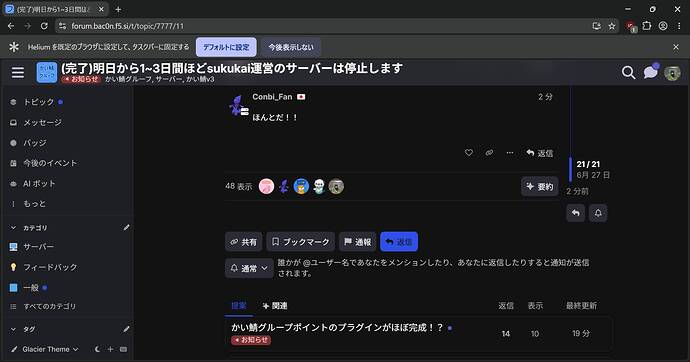This screenshot has height=362, width=690.
Task: Dismiss the default browser banner
Action: 676,47
